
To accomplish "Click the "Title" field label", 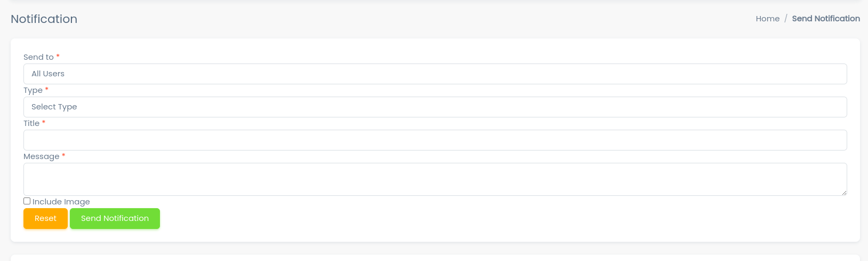I will point(31,123).
